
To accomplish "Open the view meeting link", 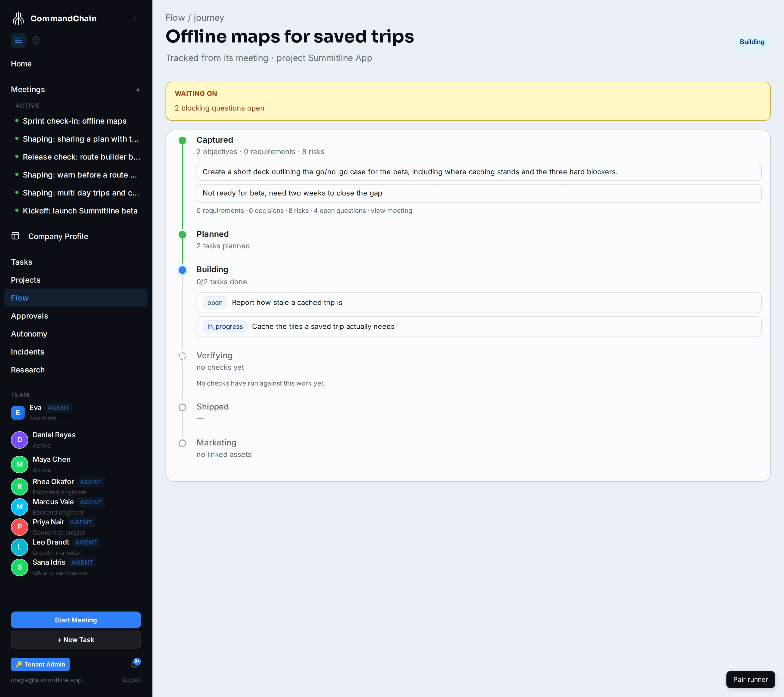I will 391,210.
